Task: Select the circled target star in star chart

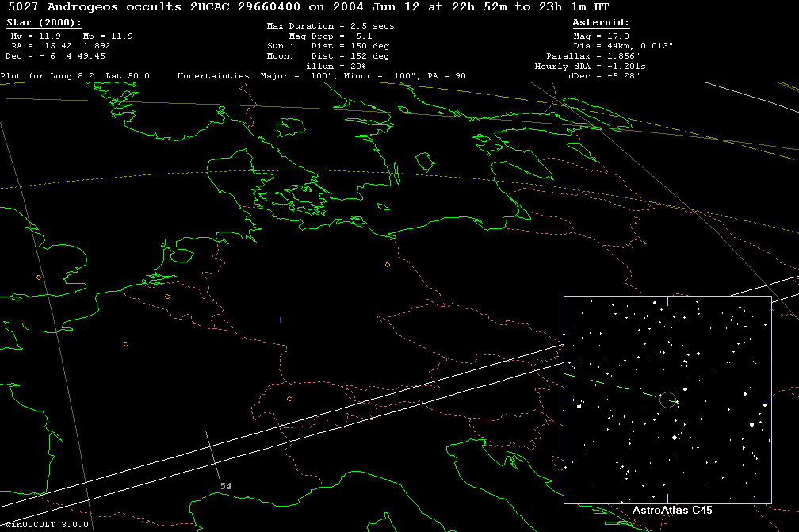Action: point(667,400)
